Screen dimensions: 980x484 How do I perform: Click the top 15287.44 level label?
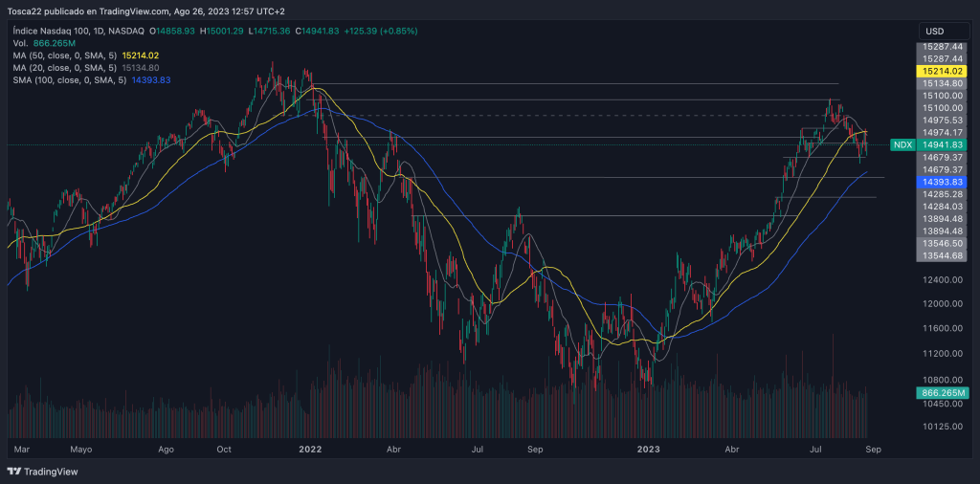pyautogui.click(x=944, y=46)
